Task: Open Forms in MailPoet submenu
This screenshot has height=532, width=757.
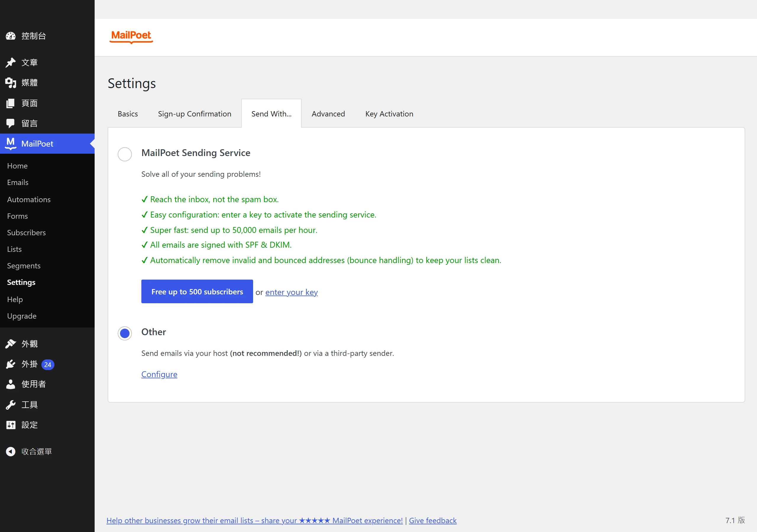Action: click(17, 216)
